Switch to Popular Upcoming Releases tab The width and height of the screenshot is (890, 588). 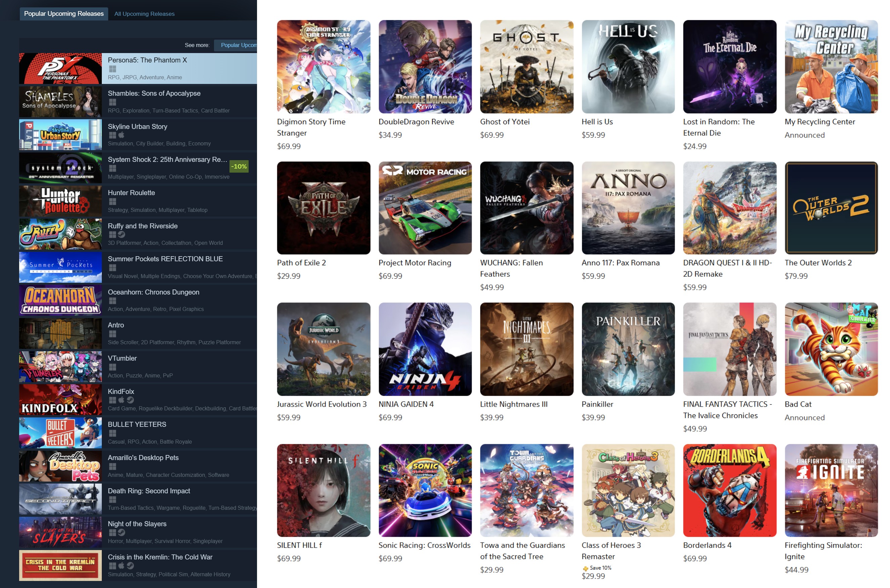coord(64,13)
